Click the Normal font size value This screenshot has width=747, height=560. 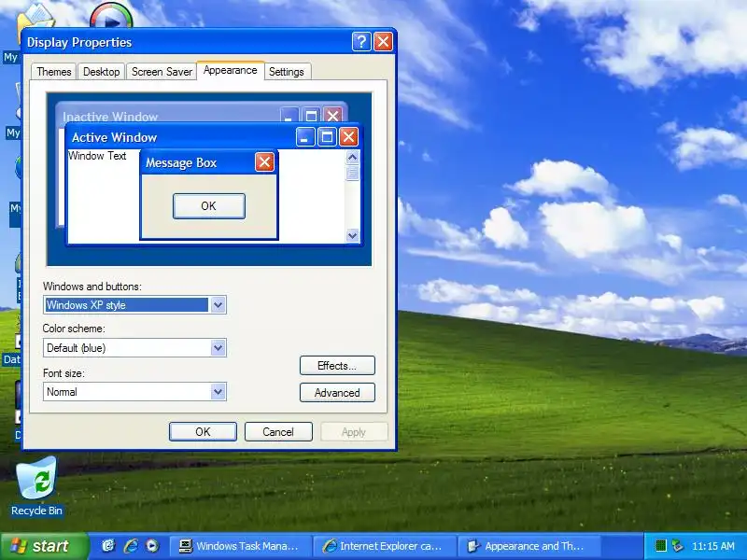pyautogui.click(x=62, y=392)
